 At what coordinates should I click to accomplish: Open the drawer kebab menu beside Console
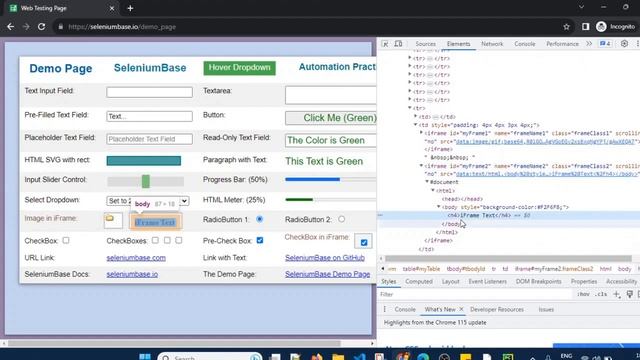click(384, 309)
